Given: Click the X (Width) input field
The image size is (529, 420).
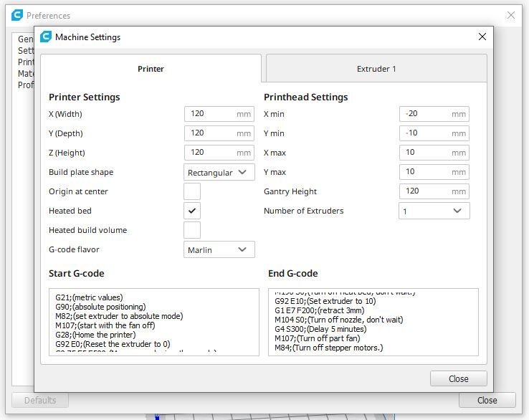Looking at the screenshot, I should 219,114.
